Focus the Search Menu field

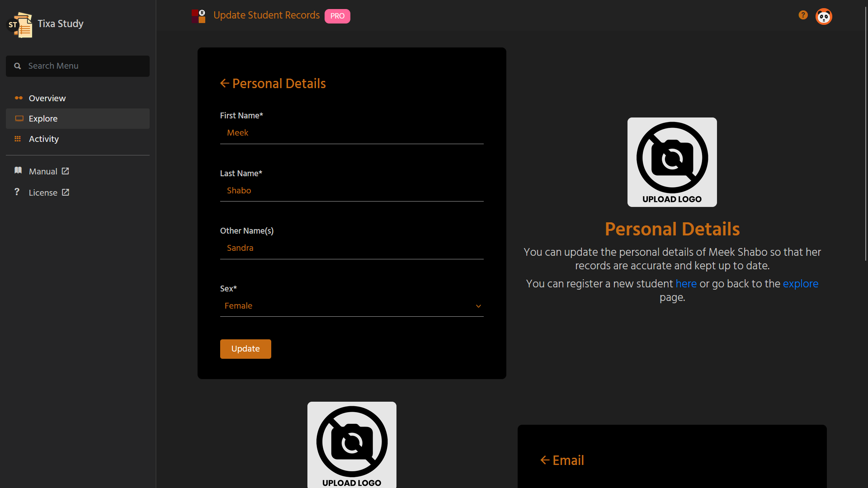[x=78, y=66]
